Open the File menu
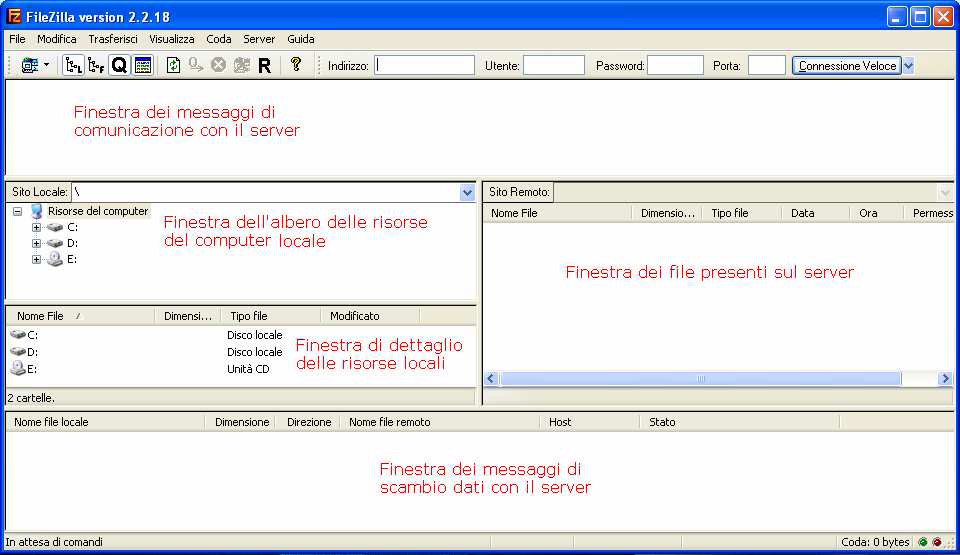The image size is (960, 555). 17,39
